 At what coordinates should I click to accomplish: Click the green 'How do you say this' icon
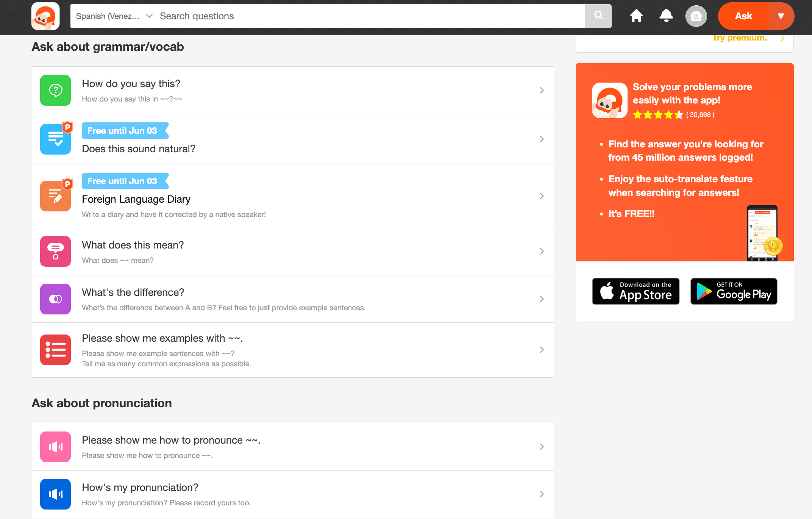[55, 90]
